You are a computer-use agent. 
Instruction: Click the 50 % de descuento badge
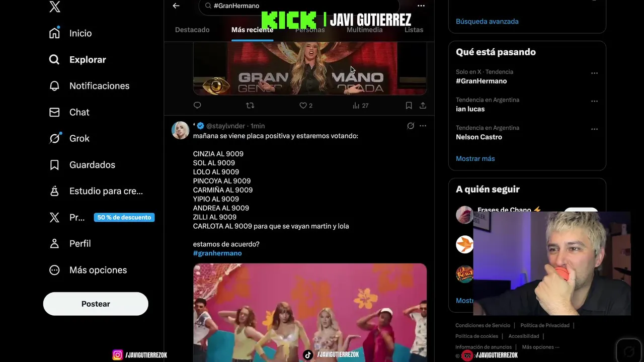[x=124, y=217]
